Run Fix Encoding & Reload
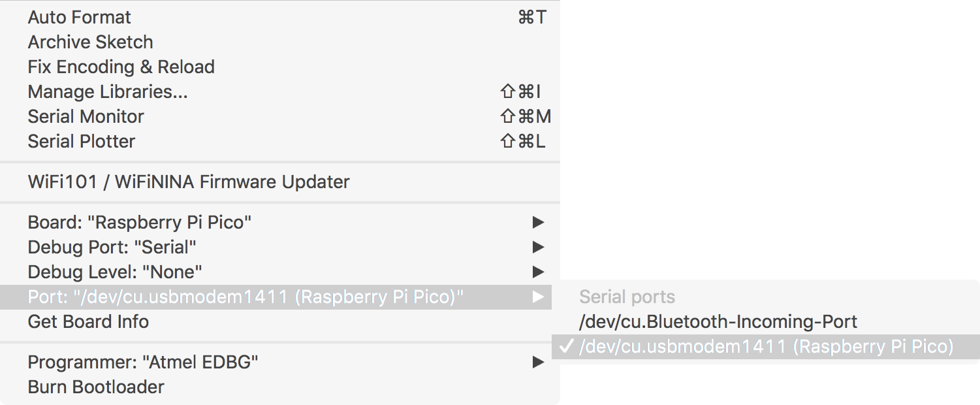Image resolution: width=980 pixels, height=405 pixels. 120,67
